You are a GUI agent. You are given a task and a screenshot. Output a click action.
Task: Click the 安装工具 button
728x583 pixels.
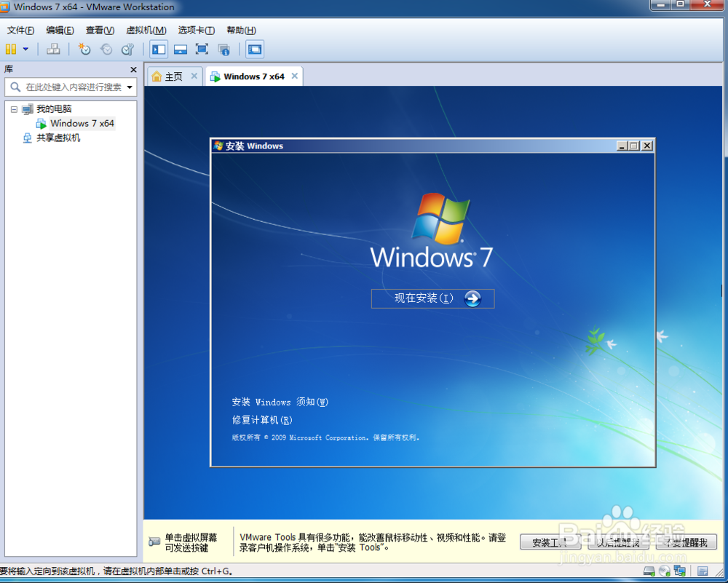pos(550,542)
